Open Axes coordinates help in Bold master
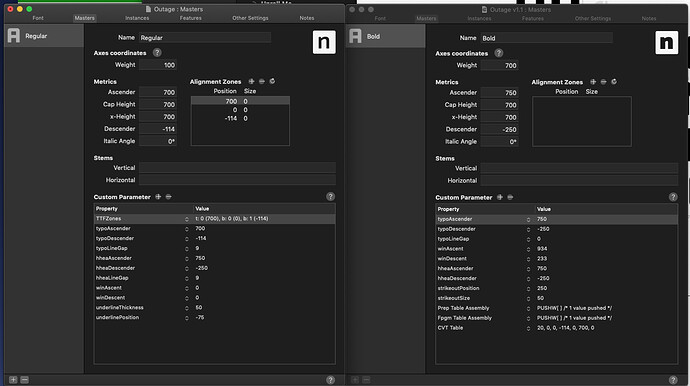The width and height of the screenshot is (690, 386). pos(499,53)
